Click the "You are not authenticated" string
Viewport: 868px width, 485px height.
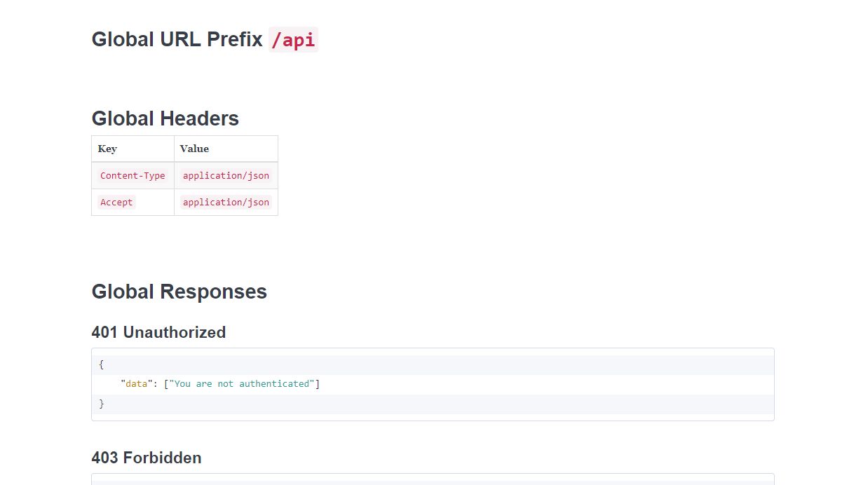[x=242, y=384]
